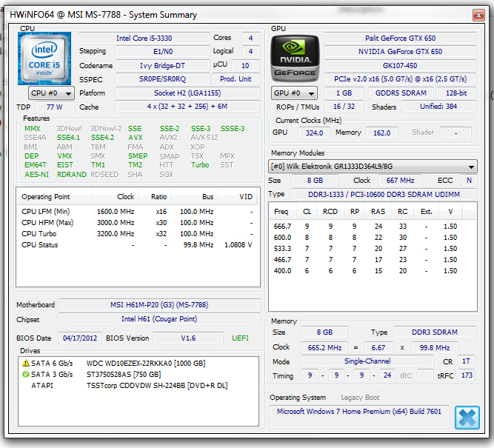
Task: Select the 400.0 frequency timing row
Action: (x=373, y=271)
